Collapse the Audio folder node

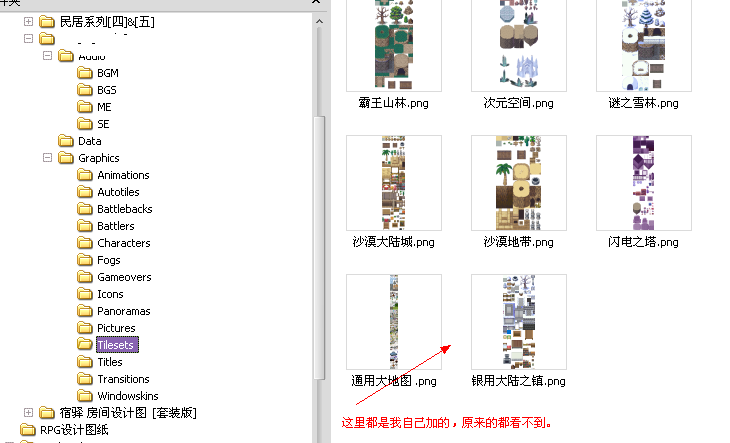[x=47, y=56]
